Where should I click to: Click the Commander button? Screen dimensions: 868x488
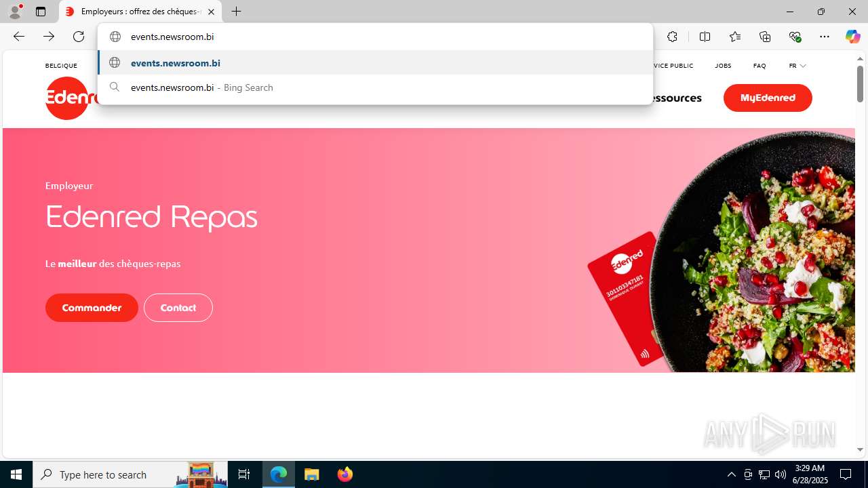(92, 308)
